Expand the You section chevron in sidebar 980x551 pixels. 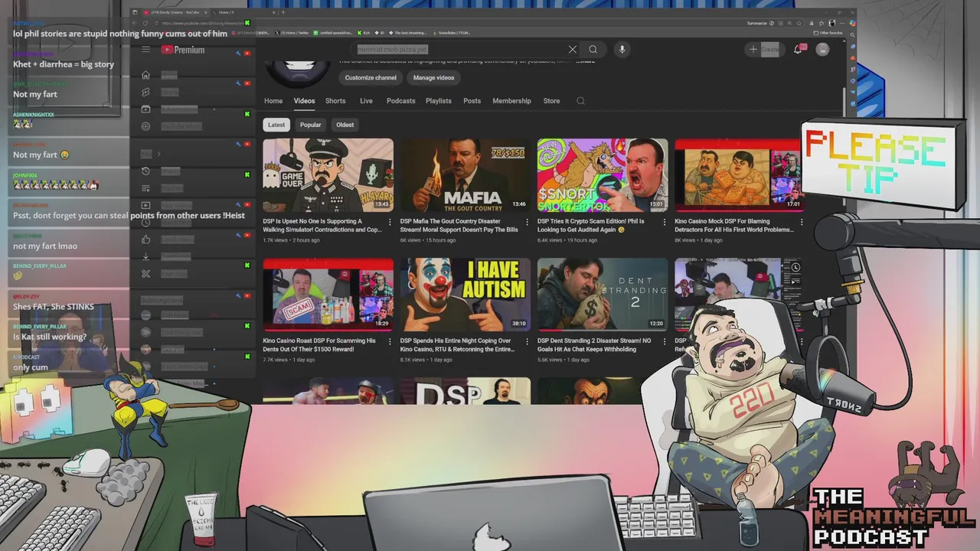click(x=158, y=154)
